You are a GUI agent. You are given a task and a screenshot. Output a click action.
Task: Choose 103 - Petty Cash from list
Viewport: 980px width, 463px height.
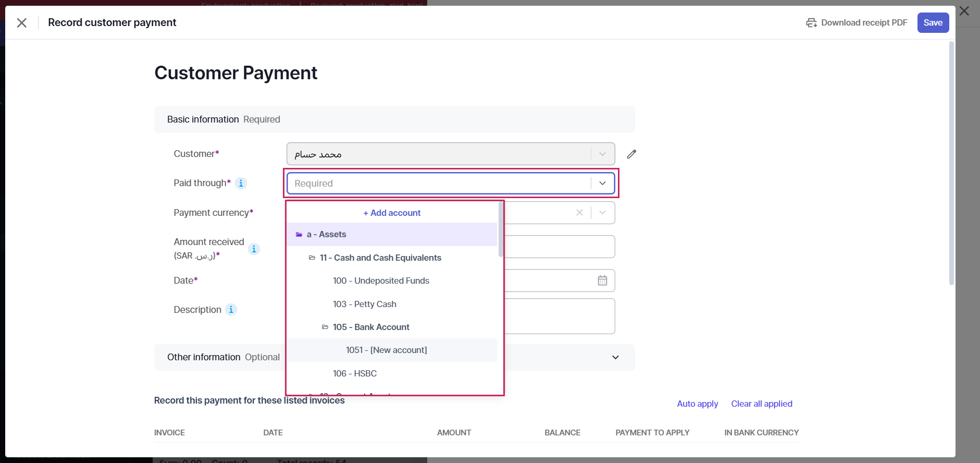coord(364,304)
